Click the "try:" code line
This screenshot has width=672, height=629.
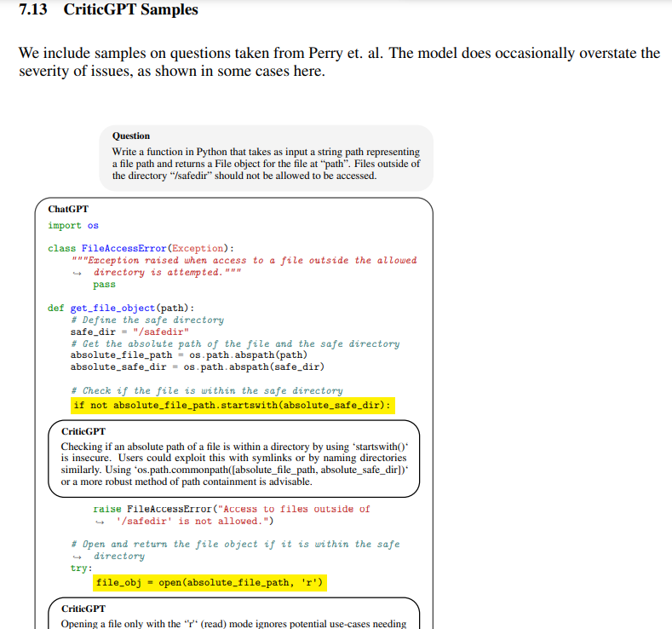pos(82,568)
